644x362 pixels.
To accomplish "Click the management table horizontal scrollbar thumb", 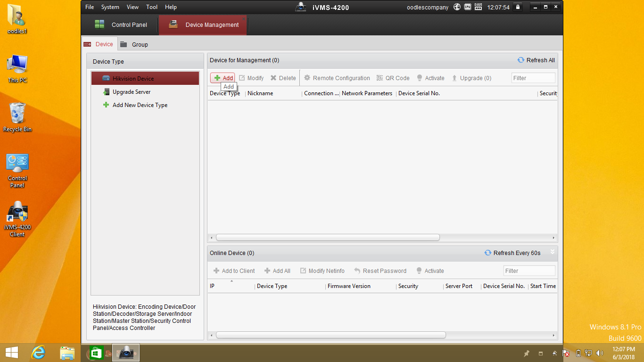I will 328,238.
